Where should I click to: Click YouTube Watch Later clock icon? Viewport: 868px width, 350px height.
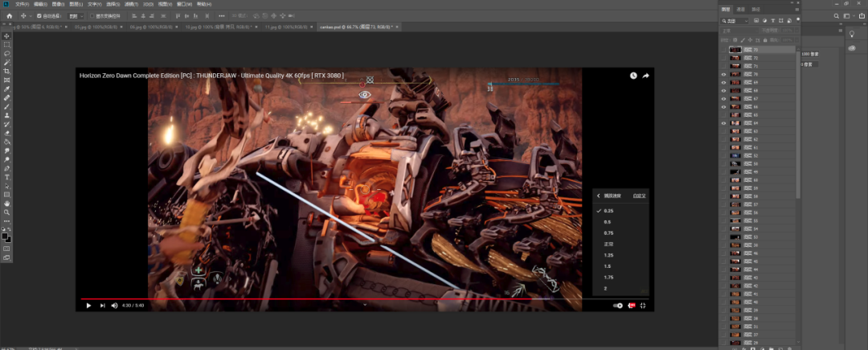[x=633, y=76]
